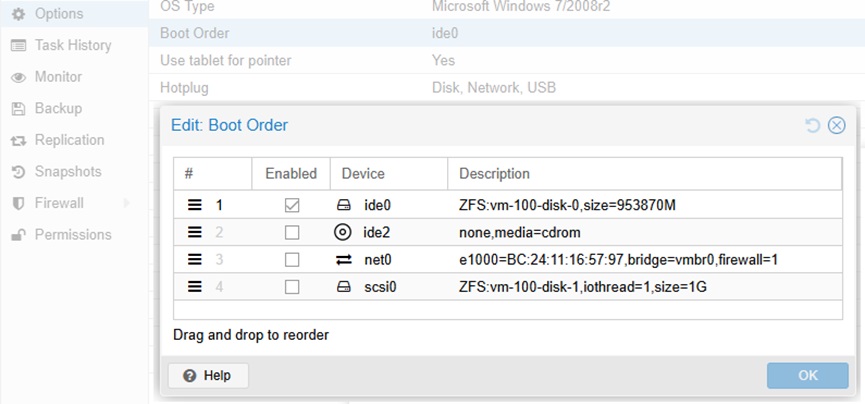Uncheck the Enabled checkbox for ide0
865x404 pixels.
[x=292, y=206]
